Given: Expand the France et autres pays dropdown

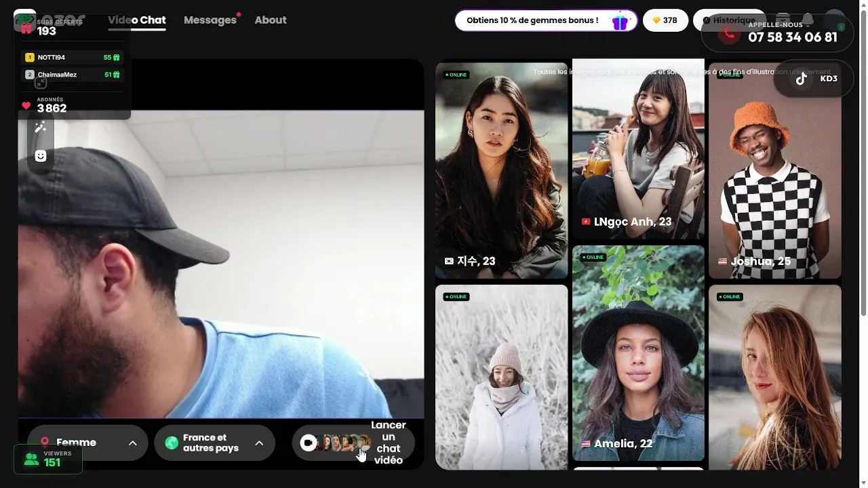Looking at the screenshot, I should [x=214, y=443].
